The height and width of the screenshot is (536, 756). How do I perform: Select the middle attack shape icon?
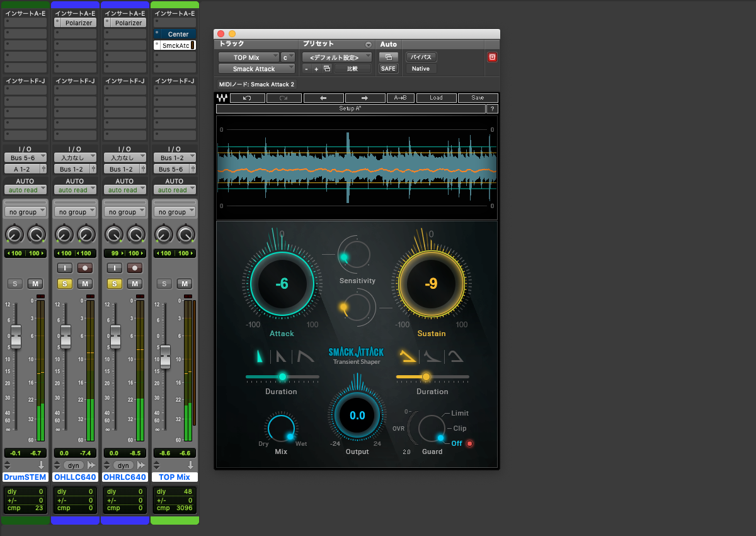[x=281, y=356]
